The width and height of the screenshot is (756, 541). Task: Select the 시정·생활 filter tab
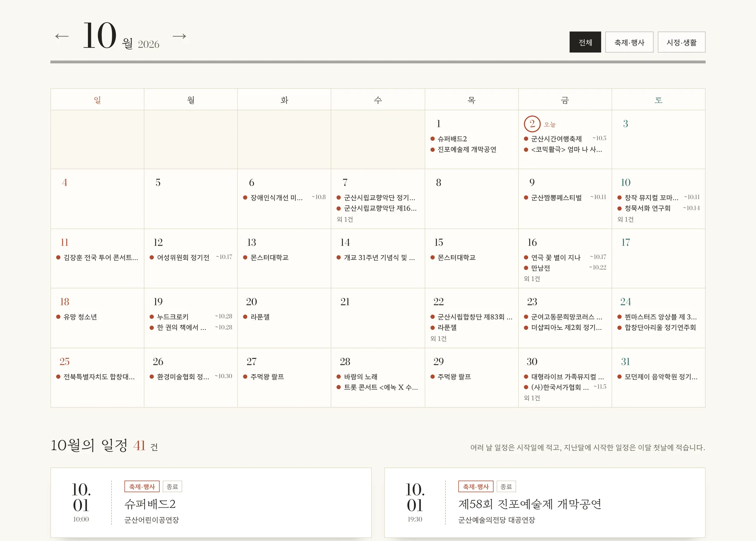681,42
